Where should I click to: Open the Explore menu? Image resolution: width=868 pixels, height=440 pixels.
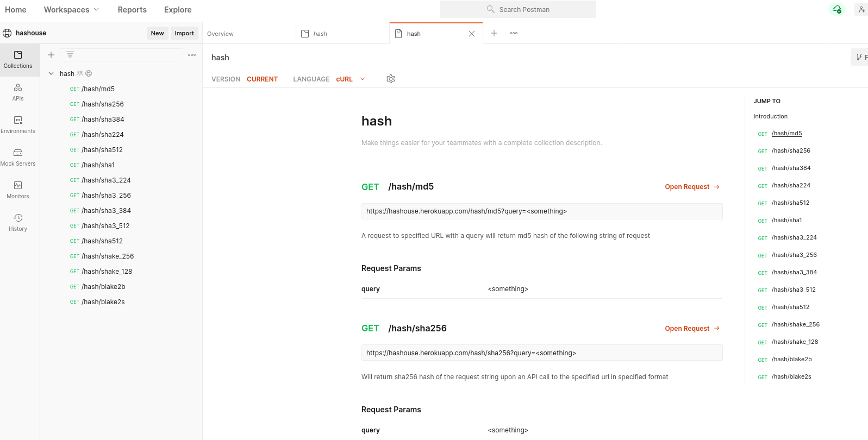pyautogui.click(x=178, y=10)
